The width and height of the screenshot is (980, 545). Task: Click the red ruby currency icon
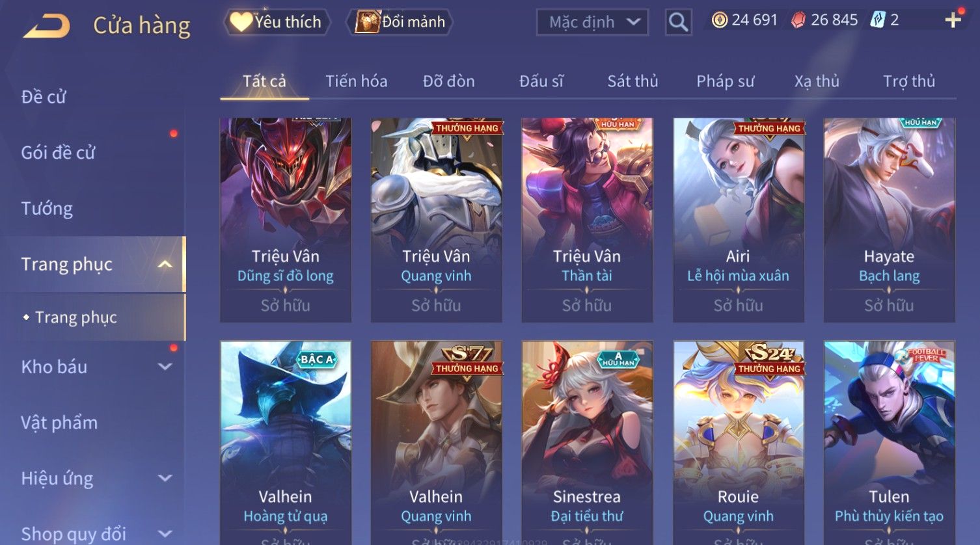(x=798, y=21)
